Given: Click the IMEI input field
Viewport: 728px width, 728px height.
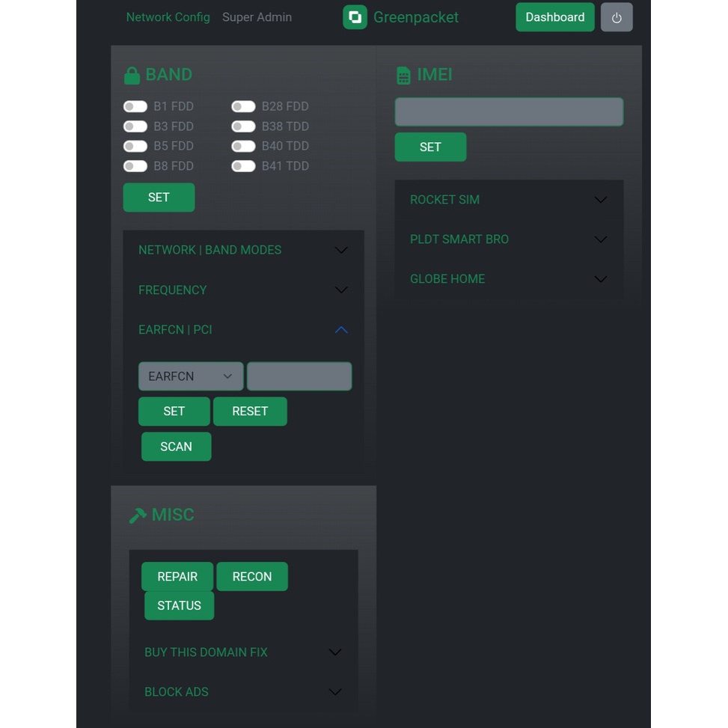Looking at the screenshot, I should (x=509, y=111).
